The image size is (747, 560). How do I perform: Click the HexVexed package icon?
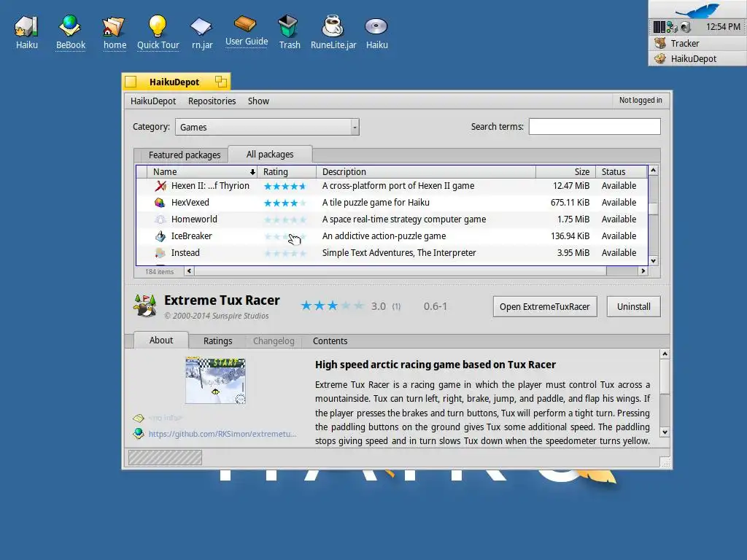(x=160, y=203)
